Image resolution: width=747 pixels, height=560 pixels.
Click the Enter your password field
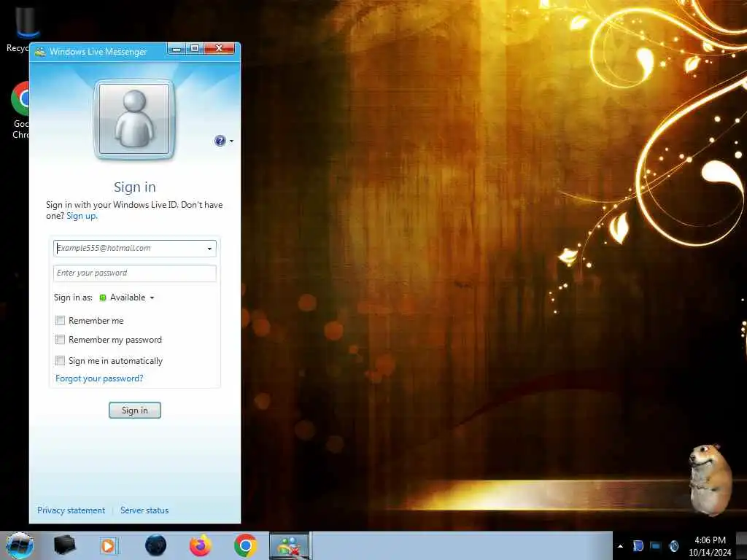pyautogui.click(x=135, y=273)
